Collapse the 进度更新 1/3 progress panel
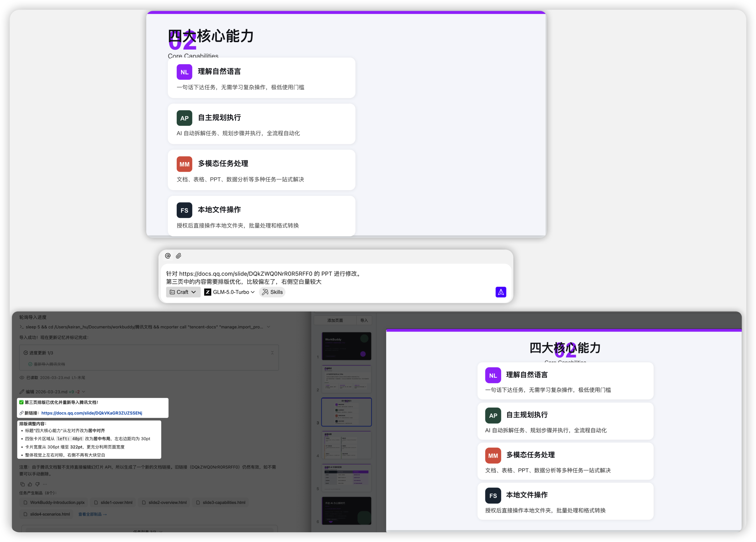Image resolution: width=756 pixels, height=542 pixels. 272,353
